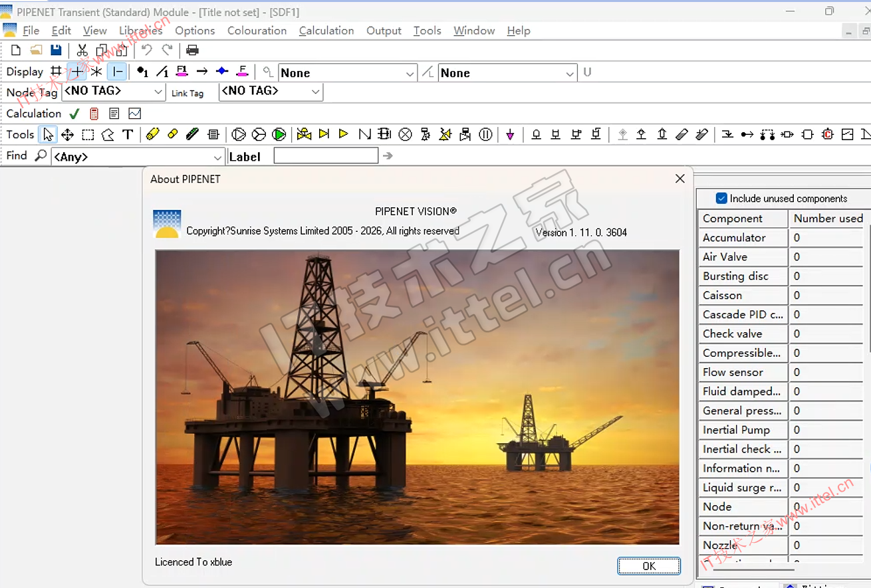
Task: Toggle the plus-sign snap Display button
Action: pos(77,72)
